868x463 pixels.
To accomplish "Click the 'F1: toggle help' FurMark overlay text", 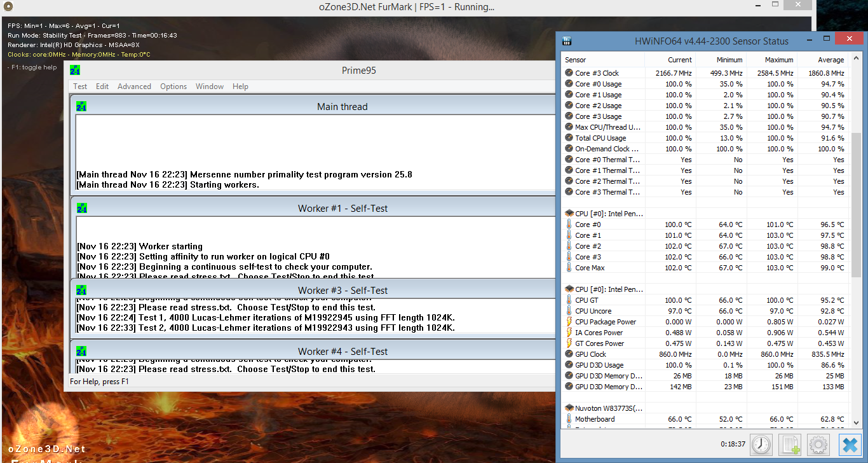I will point(32,67).
